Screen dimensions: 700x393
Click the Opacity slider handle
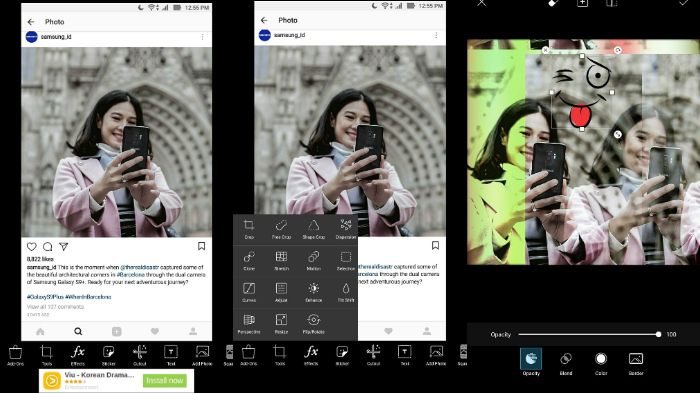pos(658,334)
